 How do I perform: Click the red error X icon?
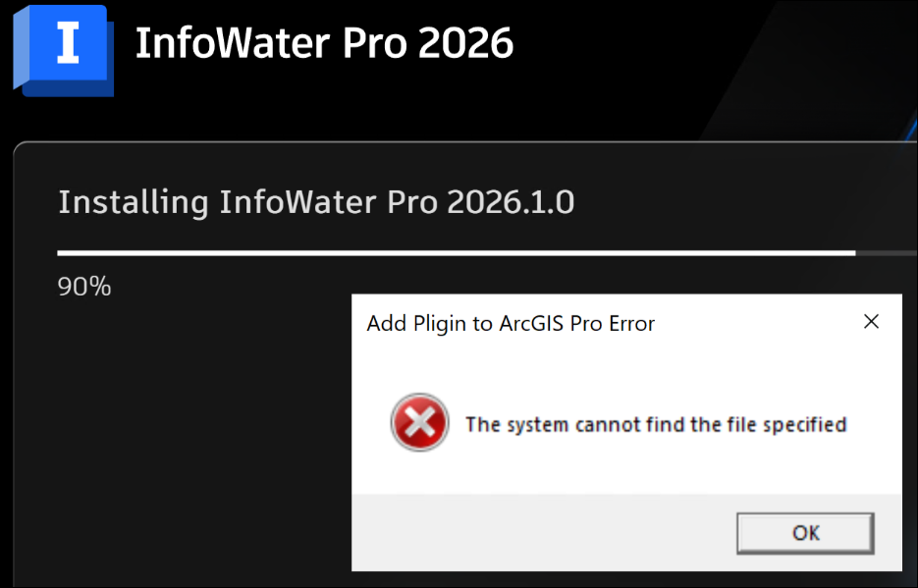(x=419, y=424)
